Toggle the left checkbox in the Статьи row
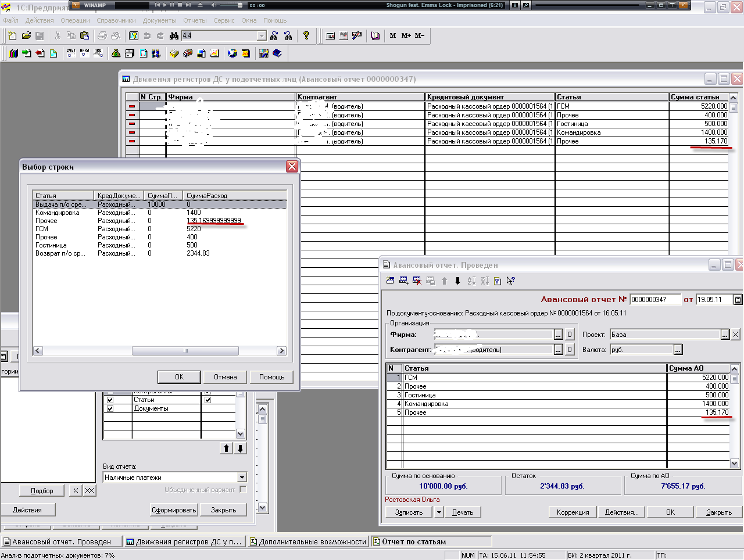The image size is (744, 560). (x=110, y=400)
